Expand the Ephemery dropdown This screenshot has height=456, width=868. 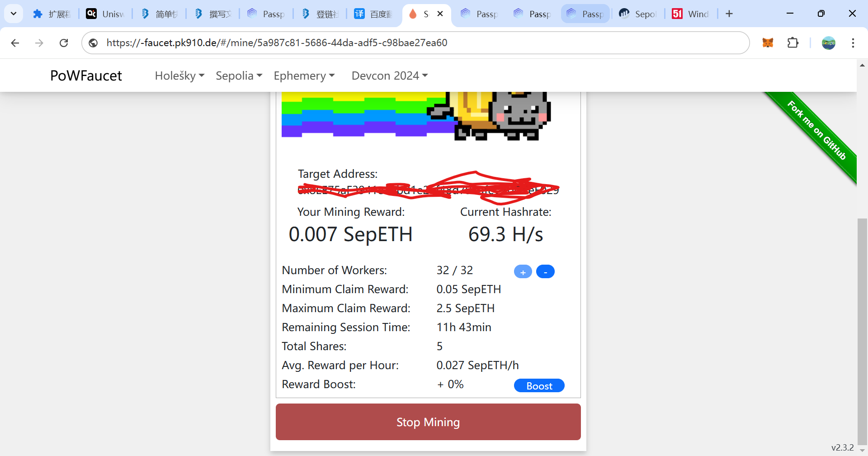(304, 76)
